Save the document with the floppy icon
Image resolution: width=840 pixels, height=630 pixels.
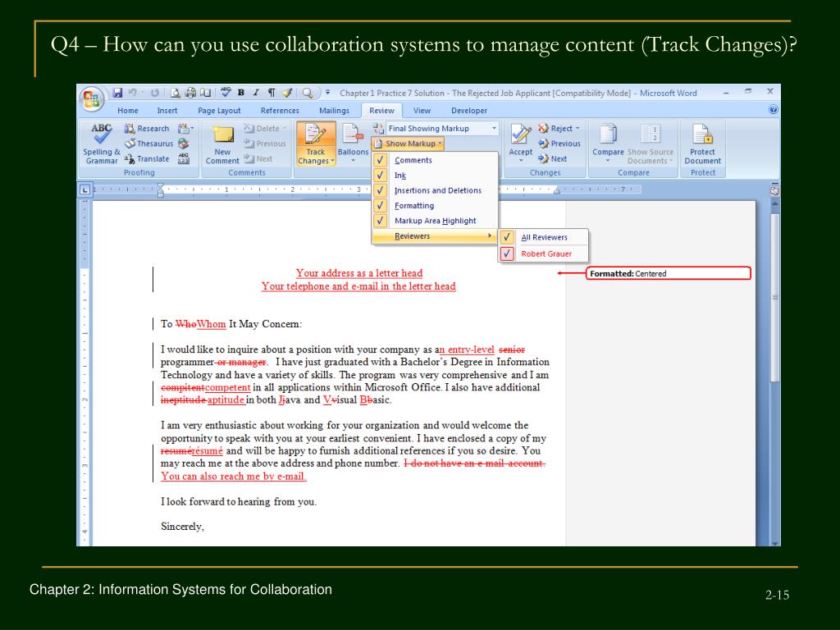(x=117, y=93)
